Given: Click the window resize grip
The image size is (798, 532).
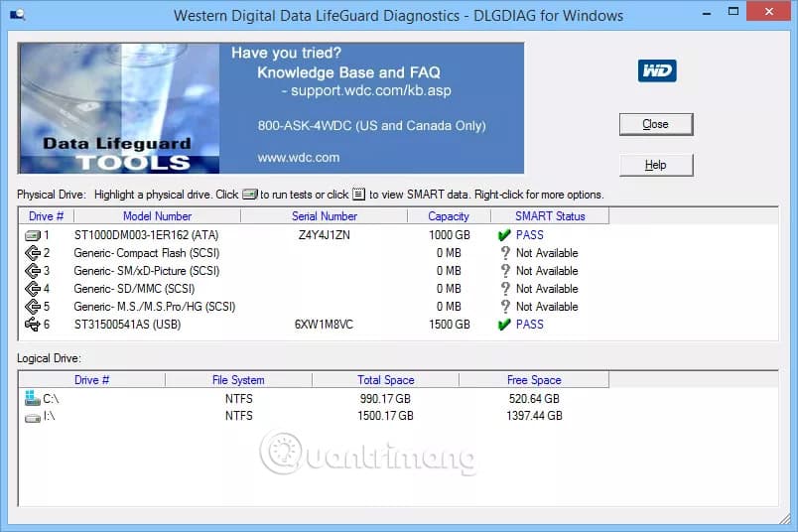Looking at the screenshot, I should coord(785,518).
